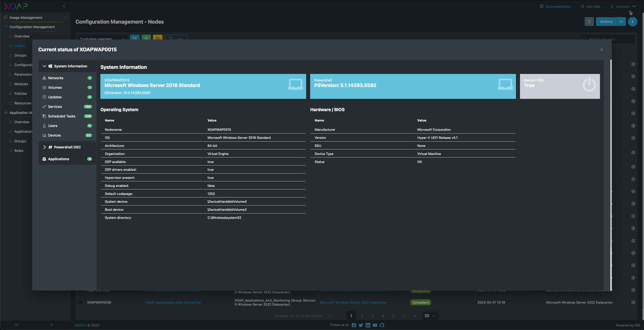Close the Current status dialog

coord(601,50)
